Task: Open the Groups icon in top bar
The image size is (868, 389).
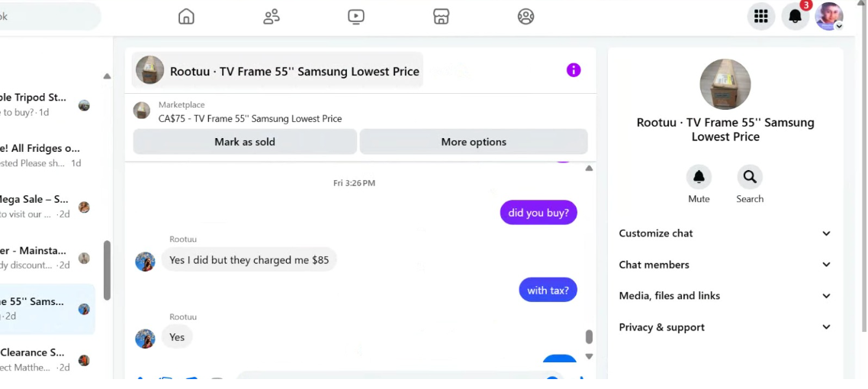Action: pos(526,17)
